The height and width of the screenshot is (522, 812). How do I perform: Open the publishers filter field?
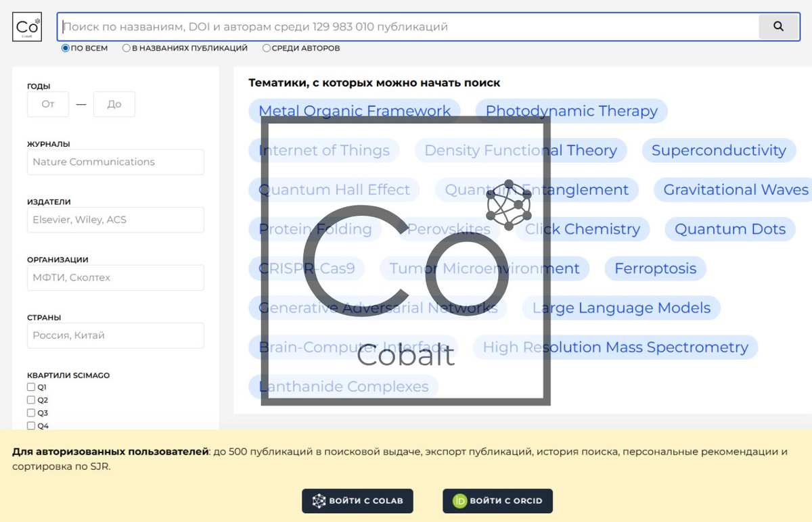(116, 220)
